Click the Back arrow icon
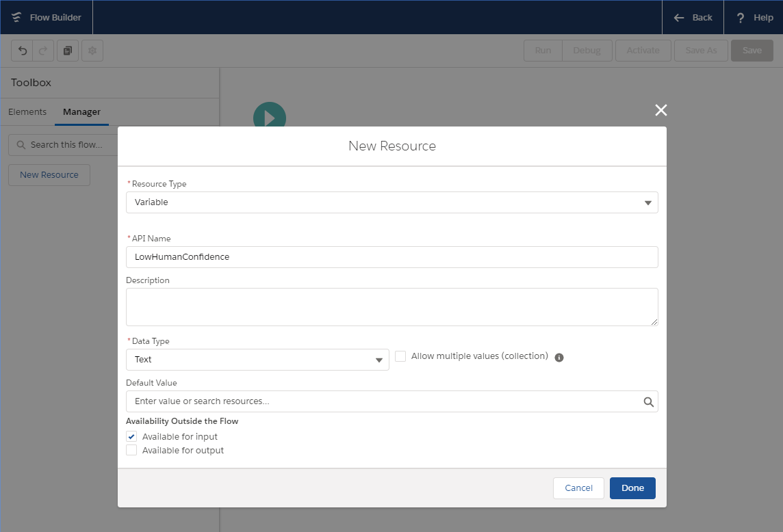The image size is (783, 532). point(679,18)
